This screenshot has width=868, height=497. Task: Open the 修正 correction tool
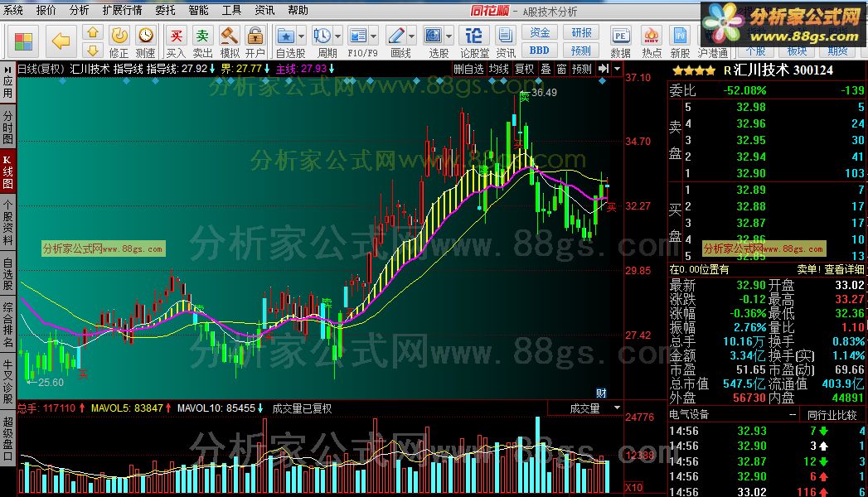[119, 42]
